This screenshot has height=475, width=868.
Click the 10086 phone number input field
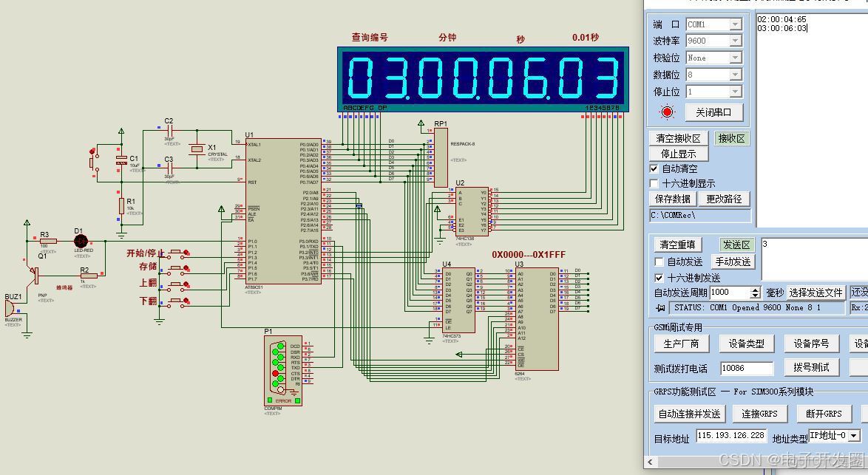pyautogui.click(x=746, y=367)
